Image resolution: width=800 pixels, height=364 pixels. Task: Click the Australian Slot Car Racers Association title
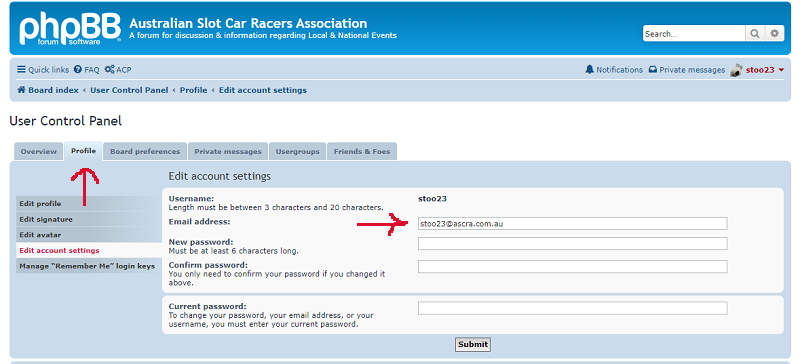coord(248,23)
